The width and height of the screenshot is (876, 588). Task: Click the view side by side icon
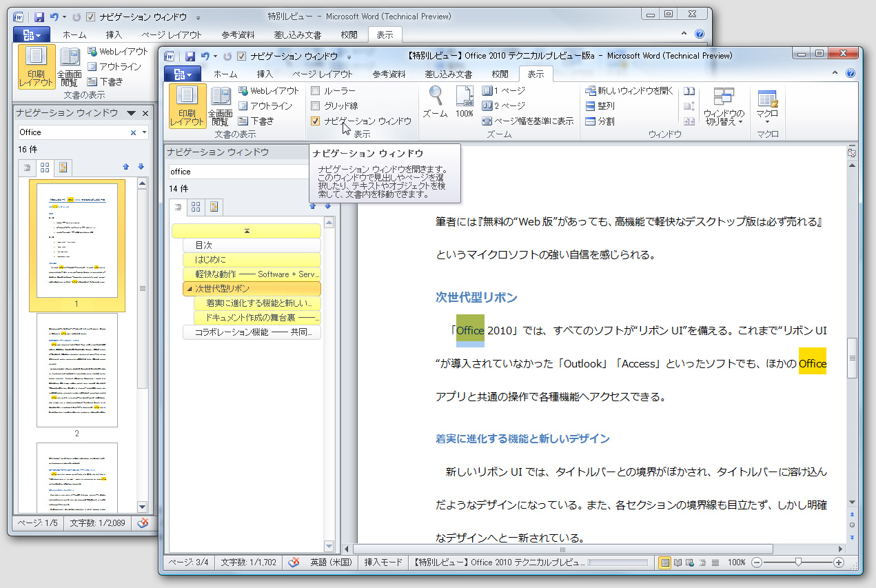point(689,91)
